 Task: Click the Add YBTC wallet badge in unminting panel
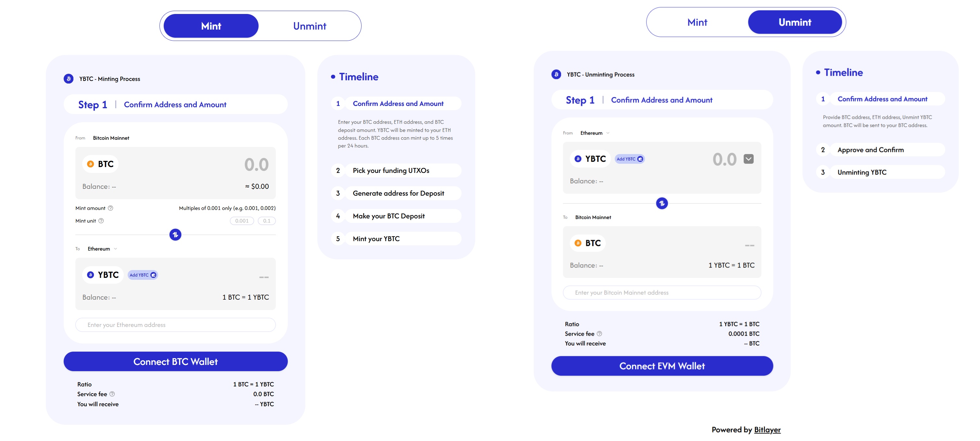pyautogui.click(x=630, y=159)
